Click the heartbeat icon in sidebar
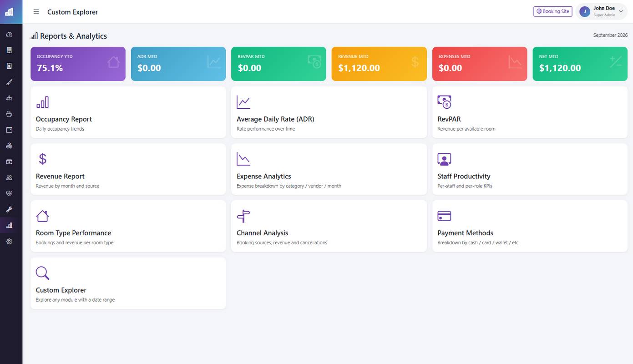Viewport: 633px width, 364px height. tap(9, 194)
